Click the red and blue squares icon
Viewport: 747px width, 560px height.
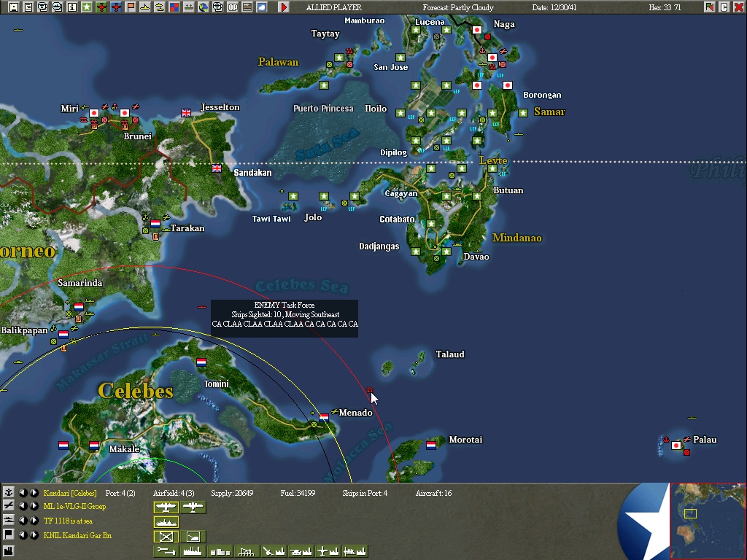pos(174,7)
